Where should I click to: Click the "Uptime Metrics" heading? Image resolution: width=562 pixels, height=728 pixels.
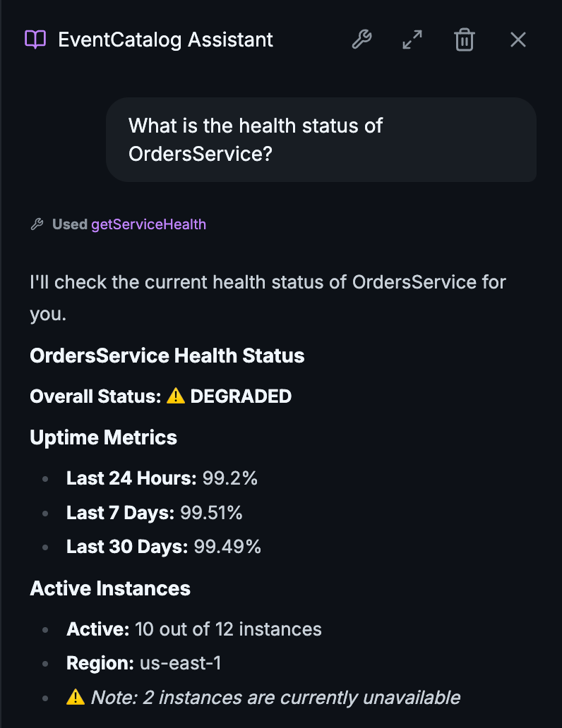[103, 437]
